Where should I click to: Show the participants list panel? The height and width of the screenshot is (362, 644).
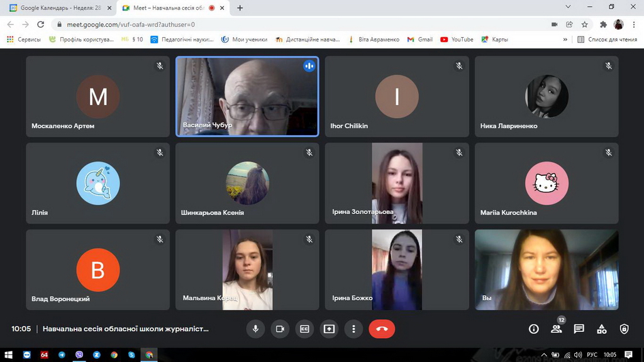[557, 329]
